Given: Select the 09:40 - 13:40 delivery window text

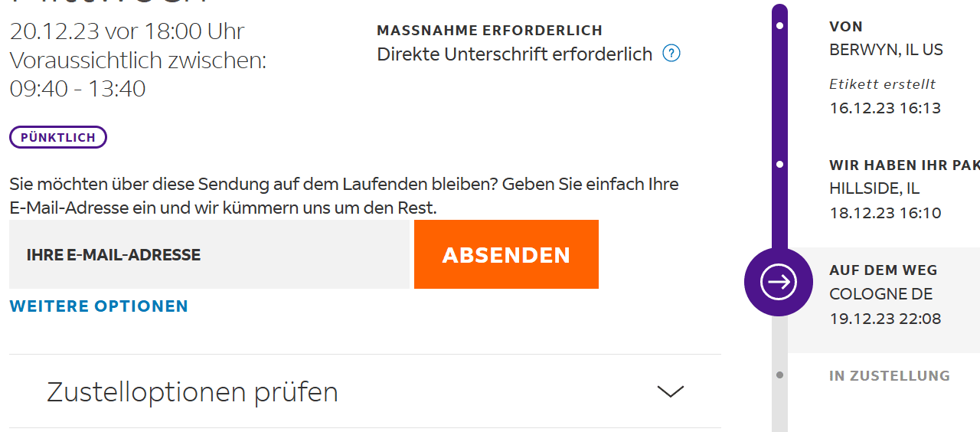Looking at the screenshot, I should [77, 88].
